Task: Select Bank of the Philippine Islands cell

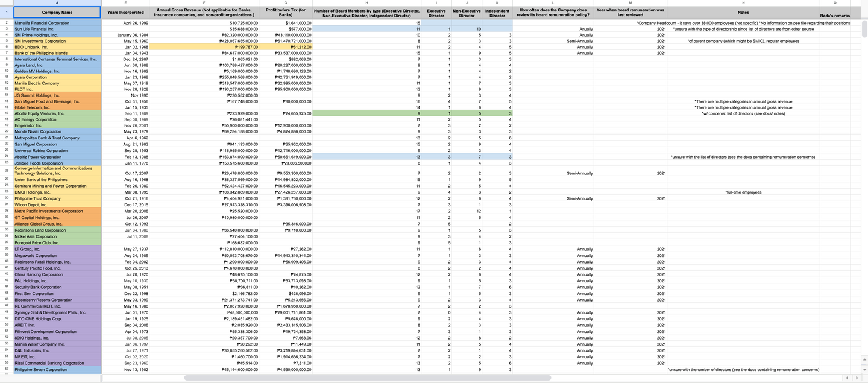Action: 57,53
